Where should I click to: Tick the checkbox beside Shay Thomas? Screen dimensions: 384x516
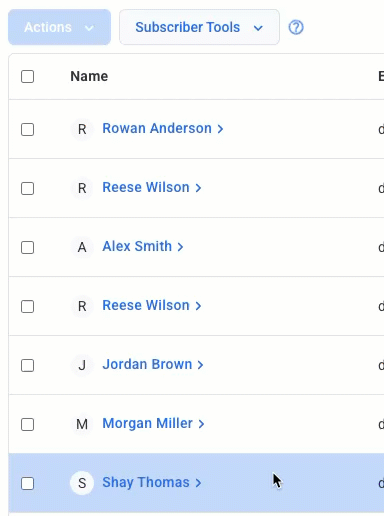pyautogui.click(x=27, y=483)
